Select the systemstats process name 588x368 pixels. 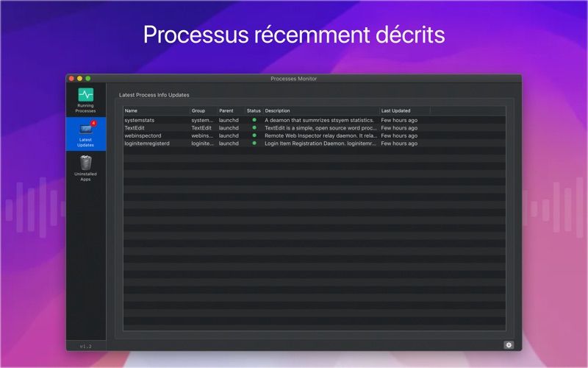click(140, 120)
